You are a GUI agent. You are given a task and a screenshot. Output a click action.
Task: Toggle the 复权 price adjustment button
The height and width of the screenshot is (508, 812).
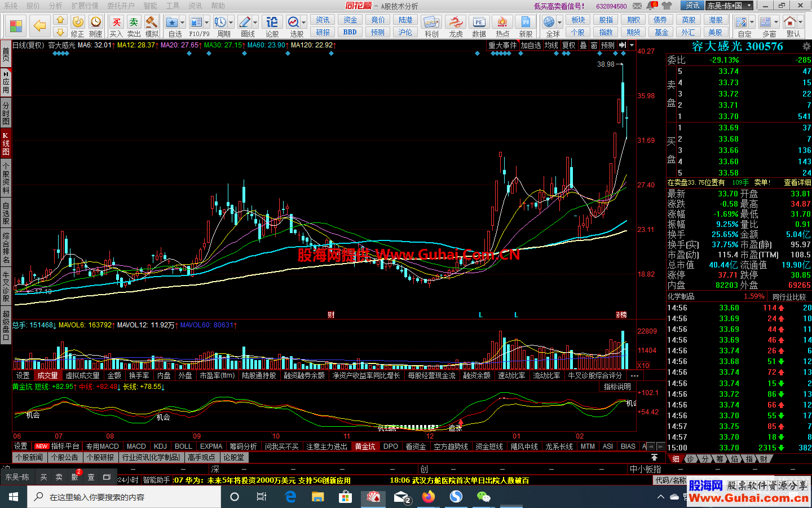(569, 45)
